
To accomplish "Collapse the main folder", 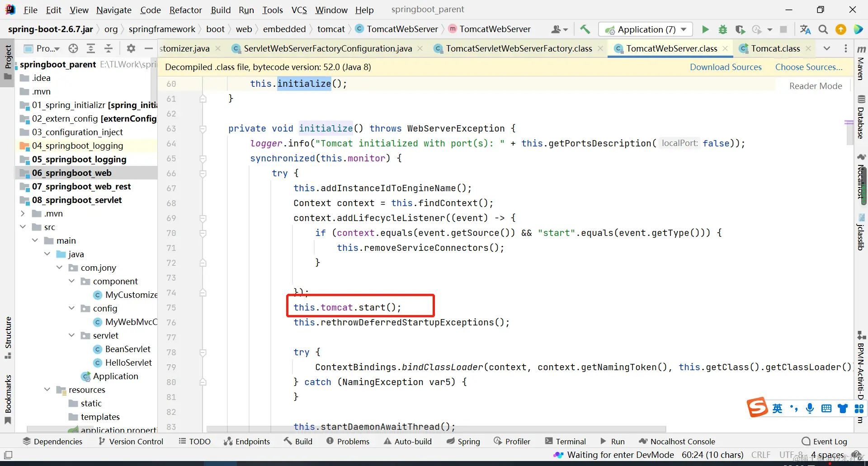I will click(x=35, y=240).
